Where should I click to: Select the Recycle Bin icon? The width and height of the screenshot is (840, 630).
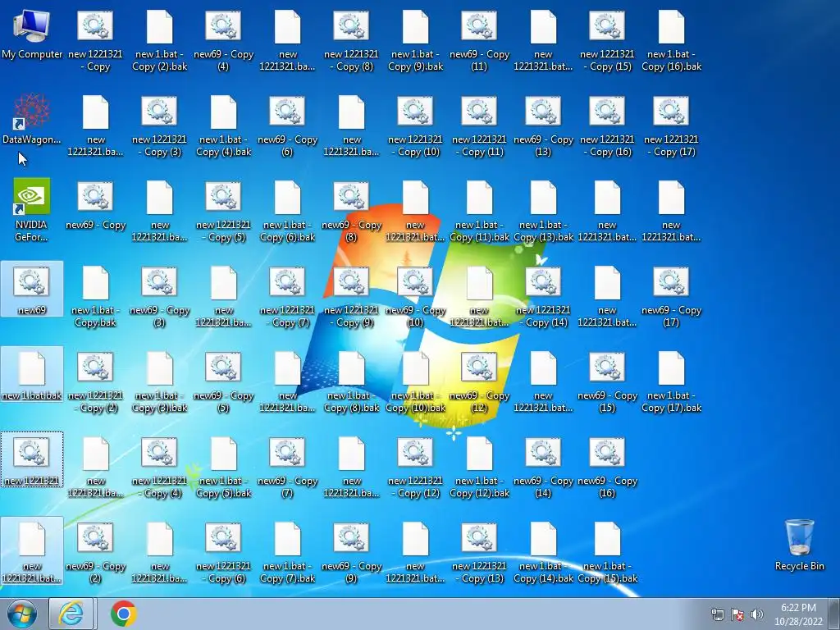(x=799, y=545)
